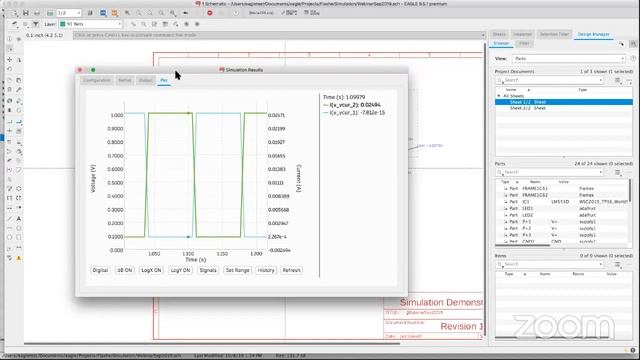Image resolution: width=640 pixels, height=360 pixels.
Task: Click the Refresh button
Action: [x=291, y=270]
